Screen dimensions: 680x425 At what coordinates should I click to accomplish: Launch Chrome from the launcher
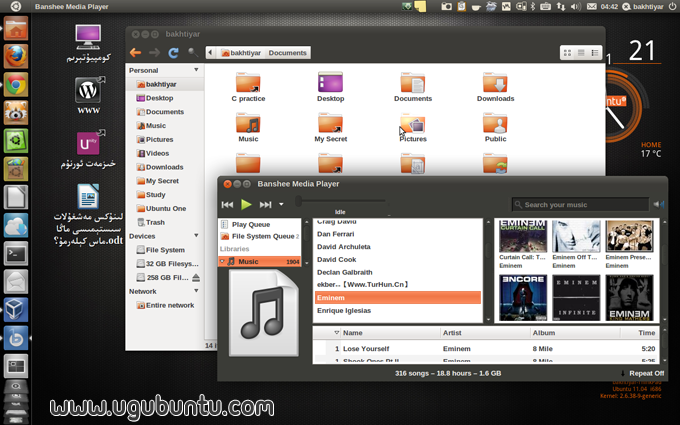tap(16, 84)
